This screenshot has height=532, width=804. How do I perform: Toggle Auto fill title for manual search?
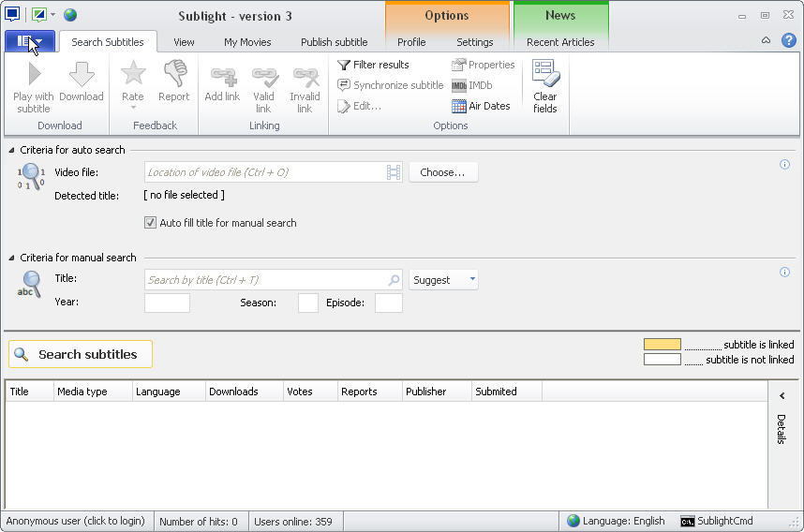pos(150,223)
